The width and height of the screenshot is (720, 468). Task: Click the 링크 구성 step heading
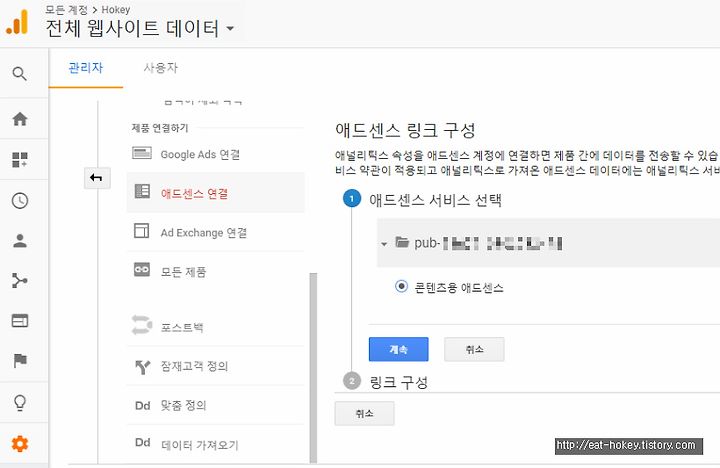[399, 382]
